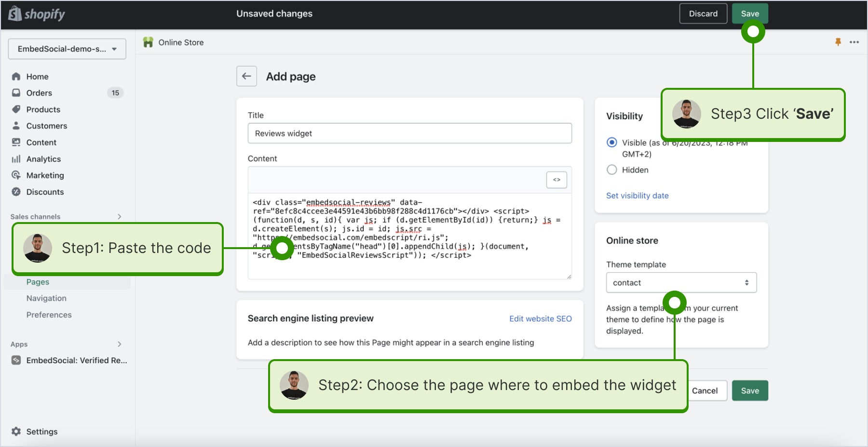Open the Home icon in sidebar
The width and height of the screenshot is (868, 447).
pyautogui.click(x=16, y=76)
